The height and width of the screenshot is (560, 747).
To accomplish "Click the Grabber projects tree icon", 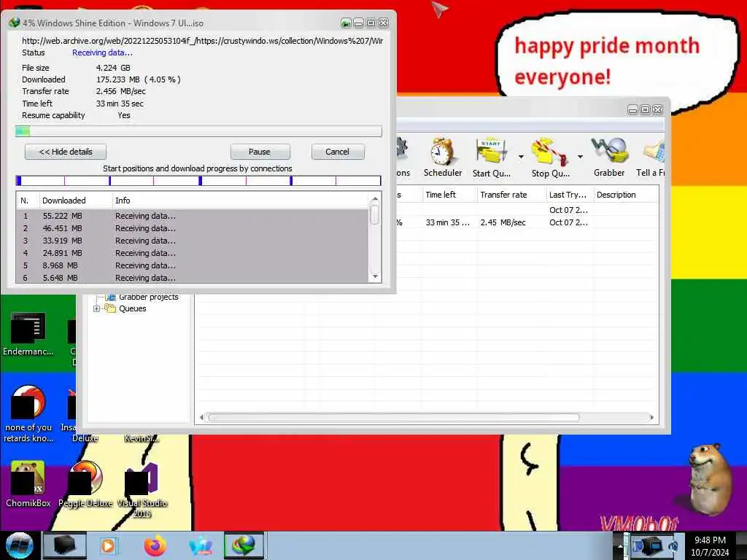I will click(111, 297).
